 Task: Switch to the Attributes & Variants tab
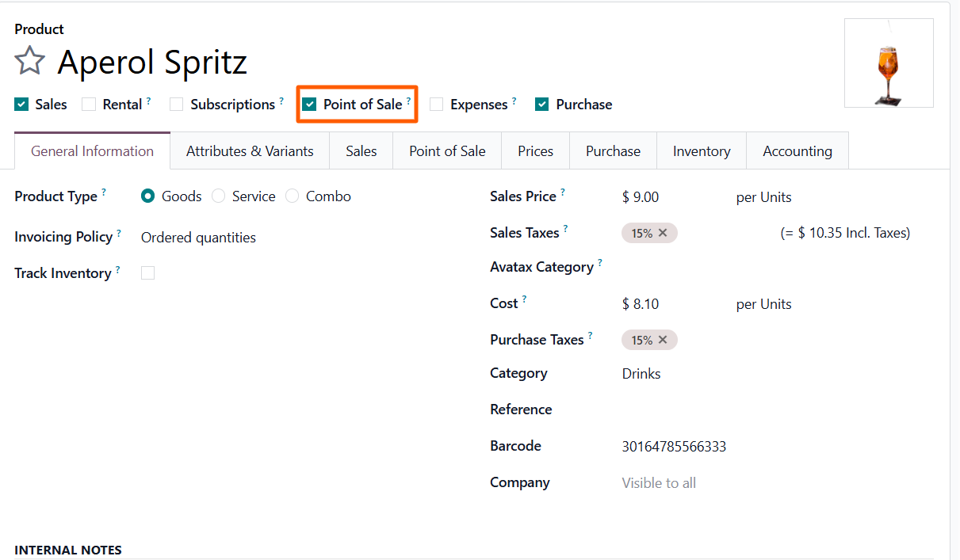tap(250, 151)
